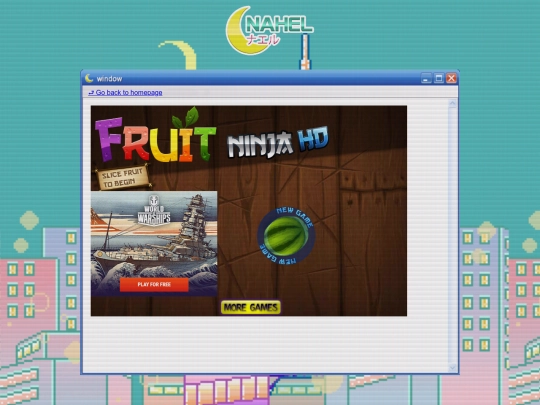Click the Nahel moon logo
The width and height of the screenshot is (540, 405).
click(269, 30)
